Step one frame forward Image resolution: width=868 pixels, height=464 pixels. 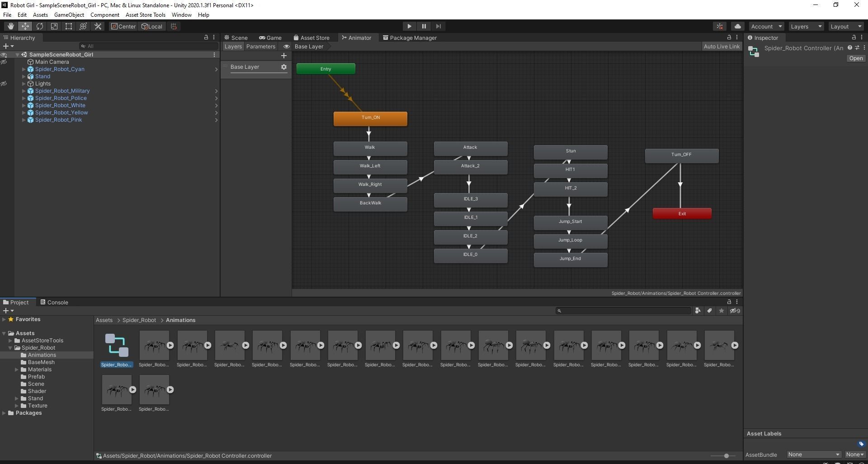(x=438, y=26)
